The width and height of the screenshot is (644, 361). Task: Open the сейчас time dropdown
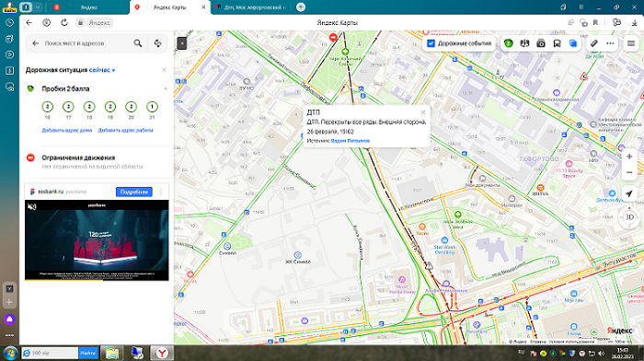(102, 70)
